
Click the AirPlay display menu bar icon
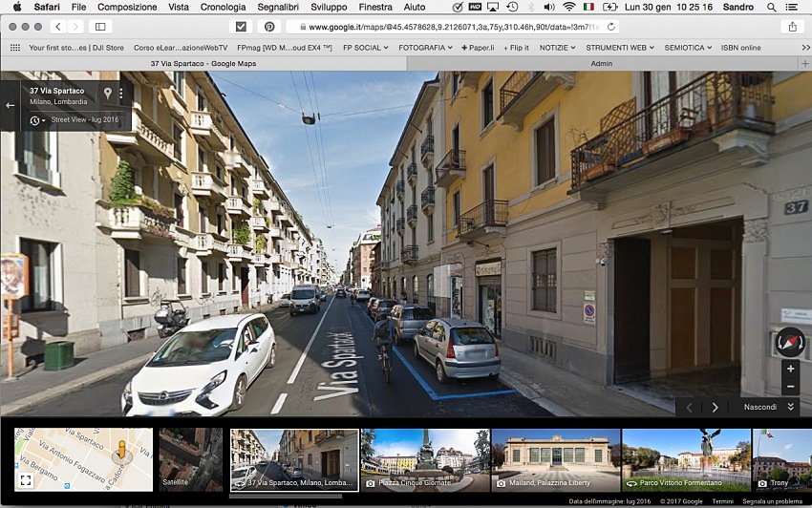[x=493, y=7]
